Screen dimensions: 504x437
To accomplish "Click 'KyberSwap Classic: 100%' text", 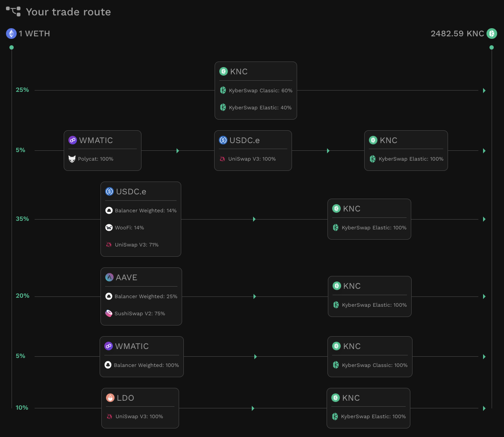I will pyautogui.click(x=375, y=365).
